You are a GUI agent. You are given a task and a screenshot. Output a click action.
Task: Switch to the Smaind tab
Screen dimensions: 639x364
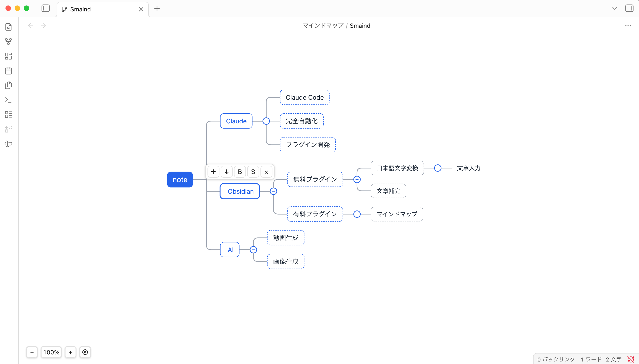pos(102,9)
